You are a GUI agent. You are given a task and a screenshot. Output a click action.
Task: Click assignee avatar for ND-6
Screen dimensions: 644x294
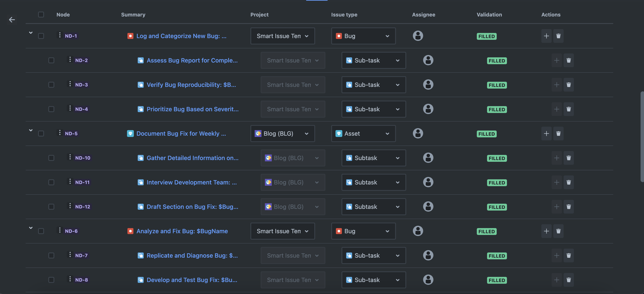(x=418, y=231)
